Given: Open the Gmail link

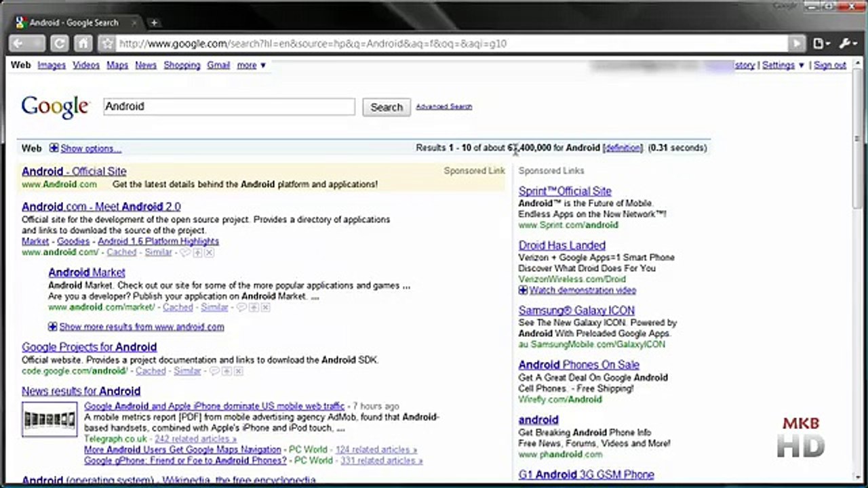Looking at the screenshot, I should click(x=218, y=65).
